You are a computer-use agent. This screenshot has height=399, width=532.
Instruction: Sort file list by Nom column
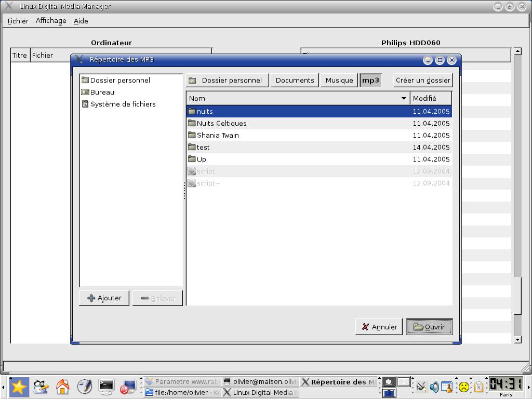pyautogui.click(x=297, y=98)
